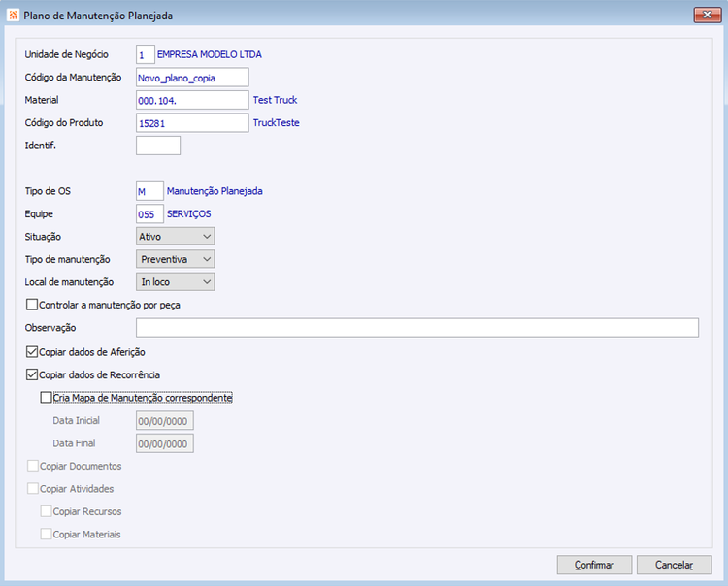Click the Data Inicial label
This screenshot has height=586, width=728.
pos(76,420)
